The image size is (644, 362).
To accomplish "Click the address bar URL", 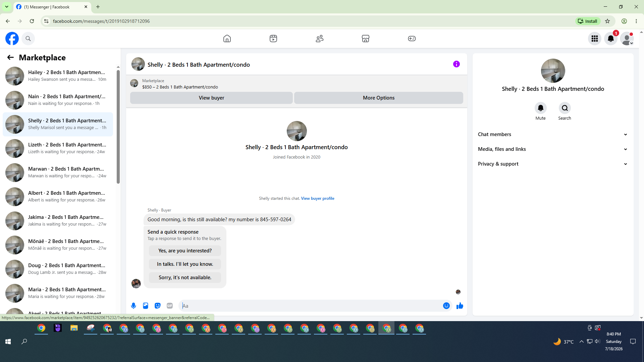I will (101, 21).
